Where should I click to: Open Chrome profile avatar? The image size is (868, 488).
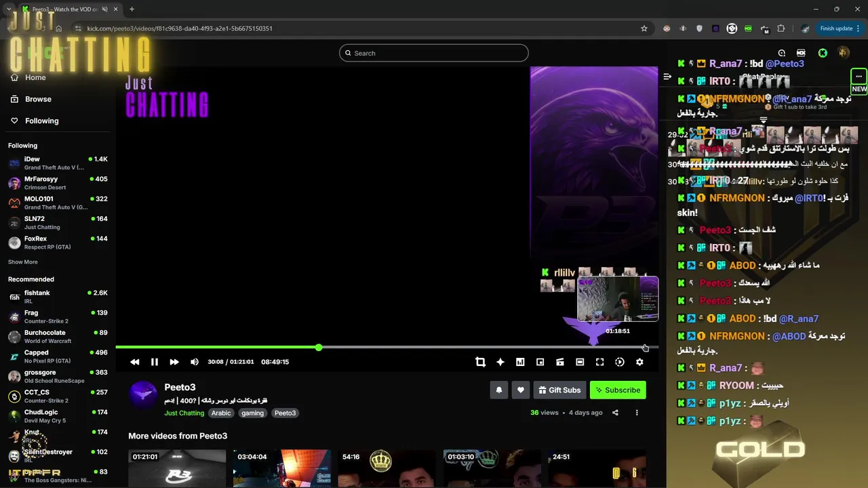tap(806, 28)
